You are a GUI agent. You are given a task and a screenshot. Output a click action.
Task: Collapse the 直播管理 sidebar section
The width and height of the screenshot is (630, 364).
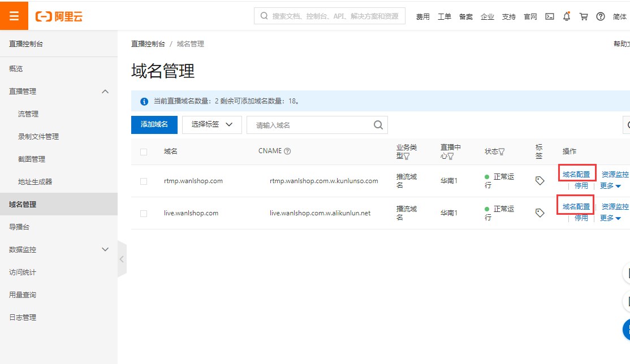pos(105,92)
